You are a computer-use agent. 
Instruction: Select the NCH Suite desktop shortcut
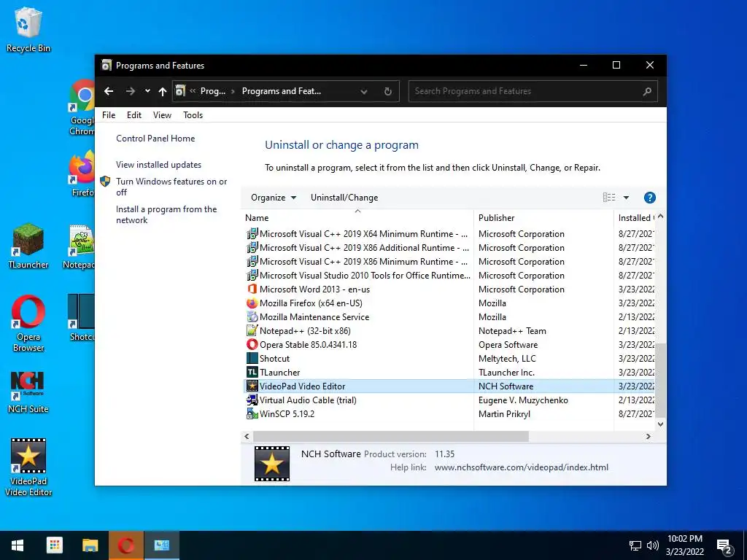point(28,392)
